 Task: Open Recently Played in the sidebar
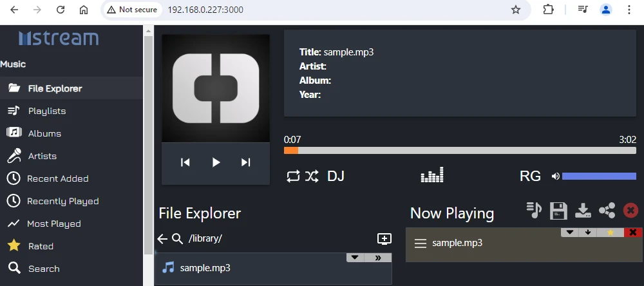pyautogui.click(x=62, y=201)
